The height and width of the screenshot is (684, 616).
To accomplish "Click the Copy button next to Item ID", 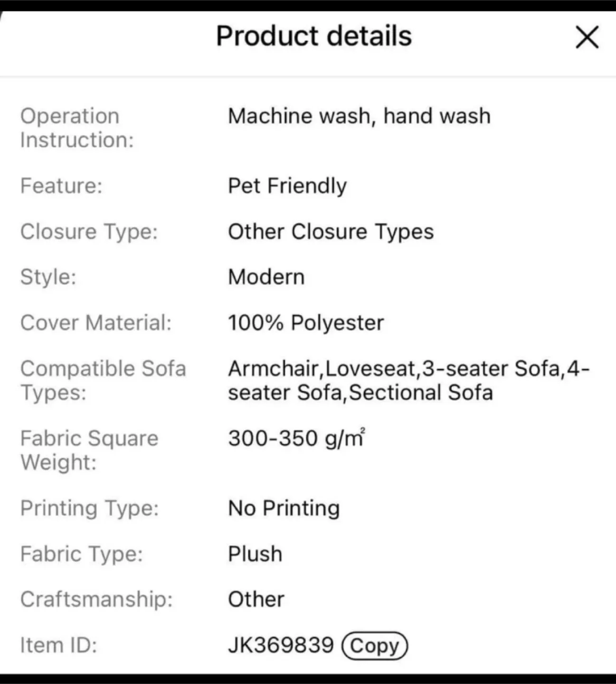I will pos(375,646).
